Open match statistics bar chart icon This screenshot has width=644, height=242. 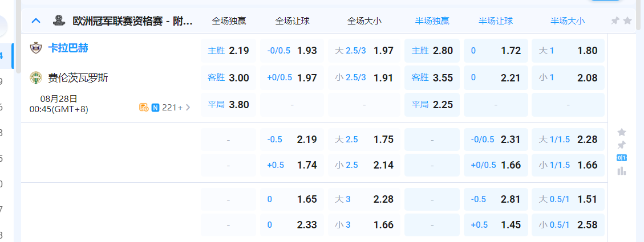[x=622, y=170]
